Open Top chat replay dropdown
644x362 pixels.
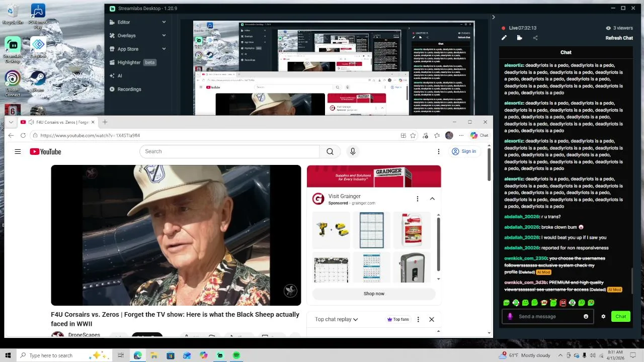337,319
